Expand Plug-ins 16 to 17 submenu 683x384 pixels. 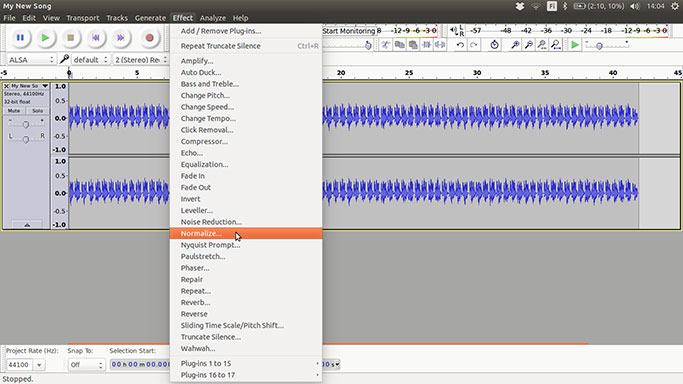pyautogui.click(x=246, y=375)
